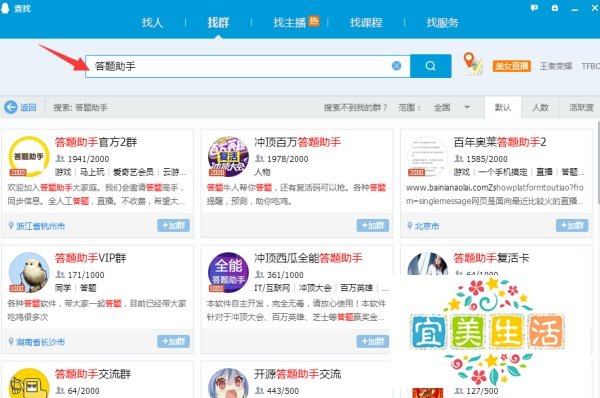Click 加群 button for 冲顶西瓜全能答题助手
This screenshot has height=398, width=600.
coord(373,341)
